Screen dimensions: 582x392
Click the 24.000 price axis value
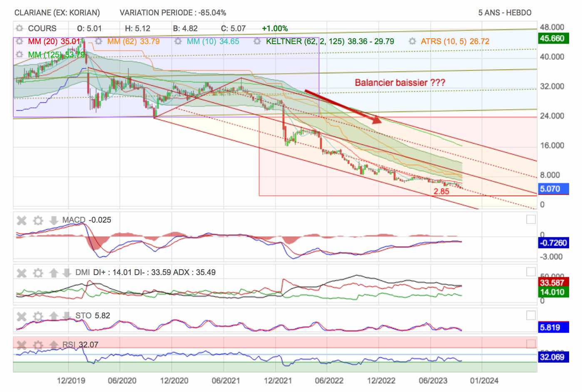point(552,116)
